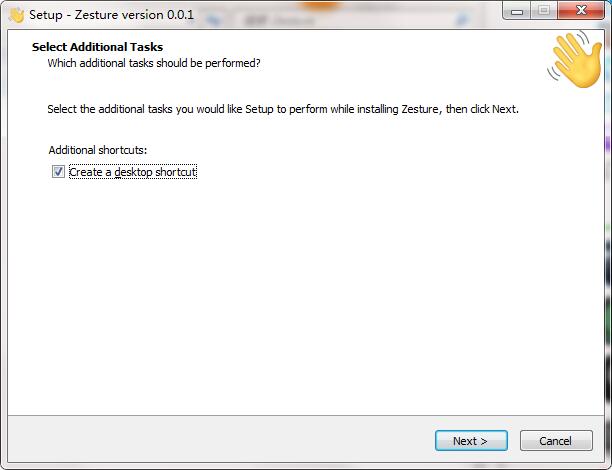Click 'Which additional tasks should be performed?' text
Viewport: 612px width, 470px height.
coord(154,63)
